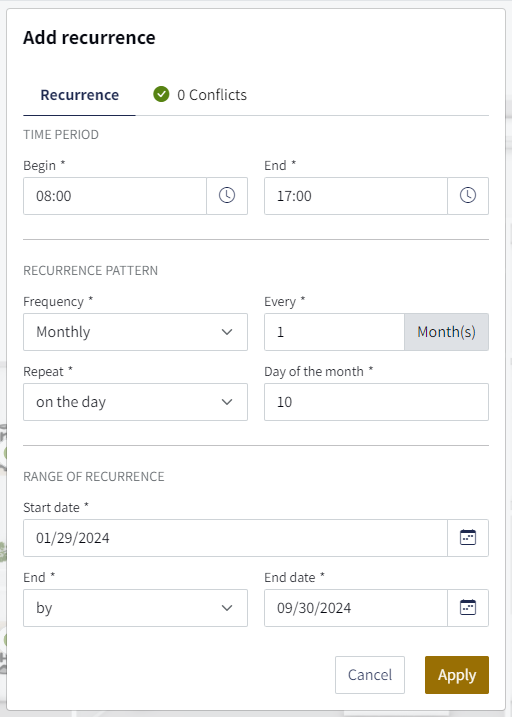The image size is (512, 717).
Task: Open the End time clock picker
Action: coord(468,196)
